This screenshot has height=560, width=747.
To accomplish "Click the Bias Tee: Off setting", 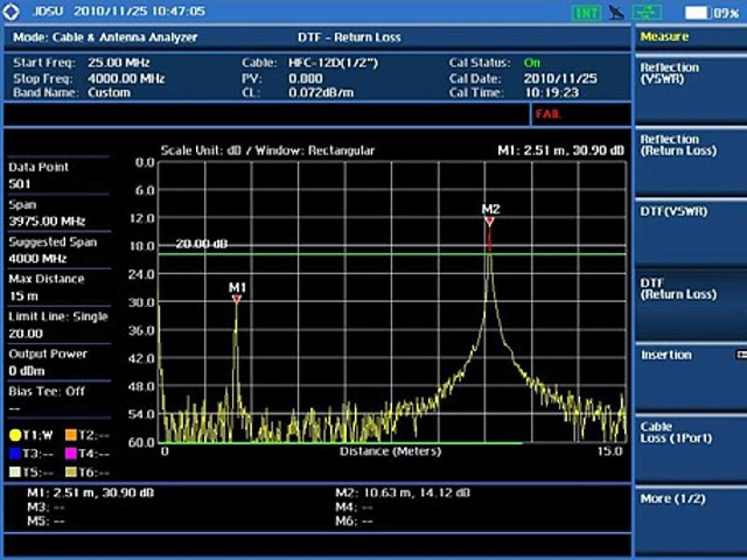I will point(47,391).
